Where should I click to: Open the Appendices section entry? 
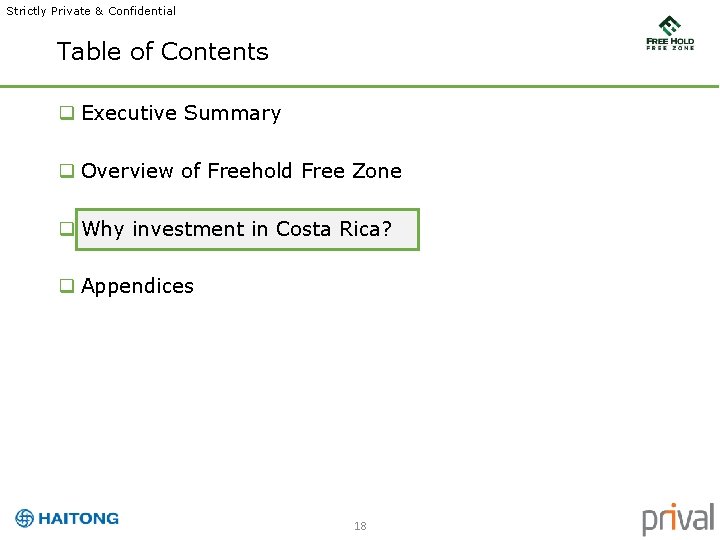[x=137, y=287]
